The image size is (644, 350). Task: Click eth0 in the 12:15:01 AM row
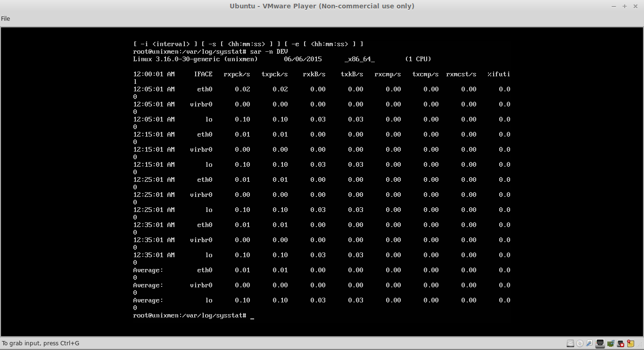tap(205, 134)
